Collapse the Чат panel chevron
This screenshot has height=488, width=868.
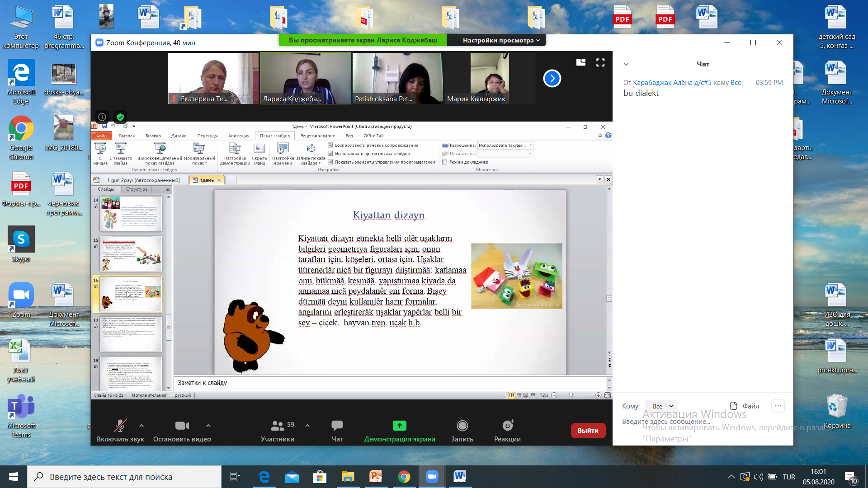tap(626, 64)
